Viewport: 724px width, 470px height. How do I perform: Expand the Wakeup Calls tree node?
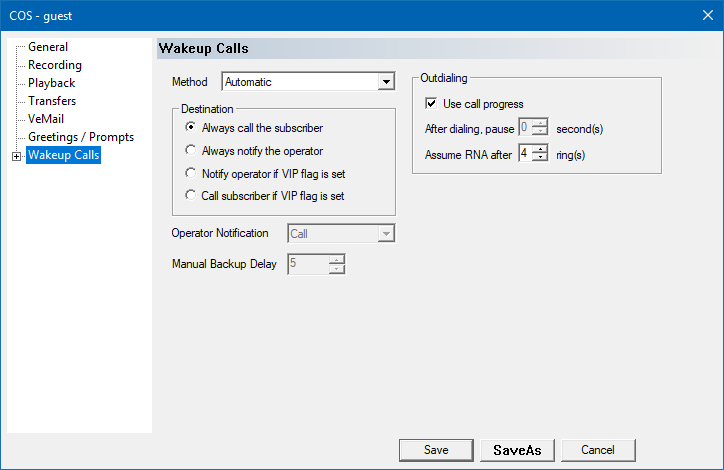pos(16,155)
